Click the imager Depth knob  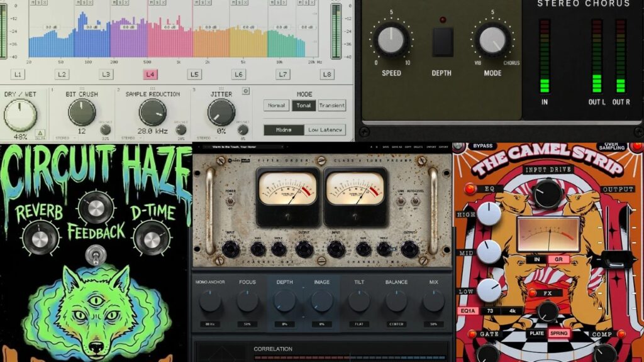coord(285,301)
